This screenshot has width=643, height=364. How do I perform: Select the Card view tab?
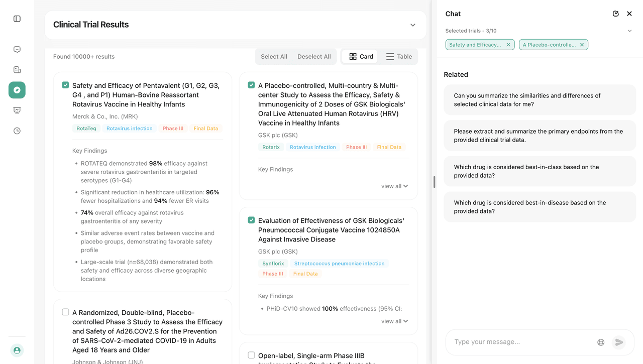coord(360,56)
